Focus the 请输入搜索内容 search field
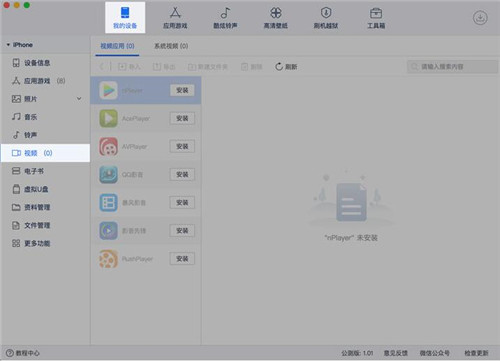This screenshot has height=361, width=500. pos(452,67)
